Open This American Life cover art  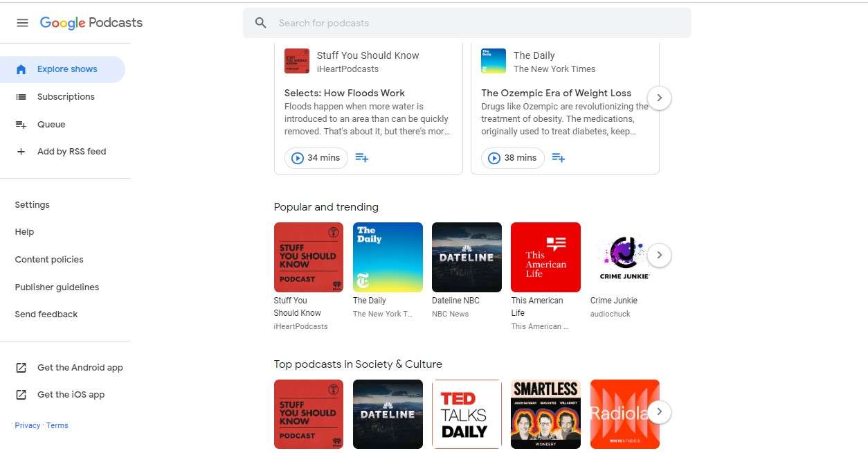(x=545, y=257)
